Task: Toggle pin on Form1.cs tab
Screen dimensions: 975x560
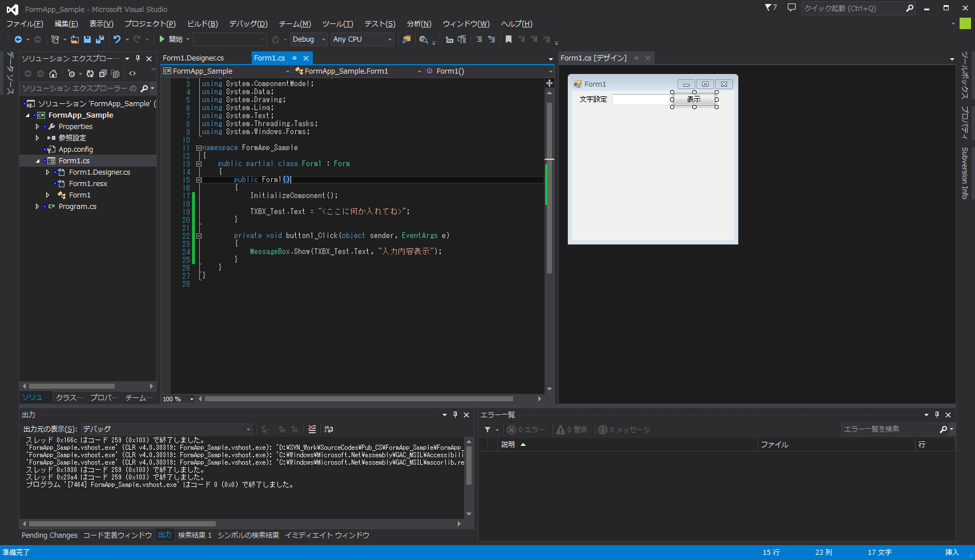Action: click(295, 58)
